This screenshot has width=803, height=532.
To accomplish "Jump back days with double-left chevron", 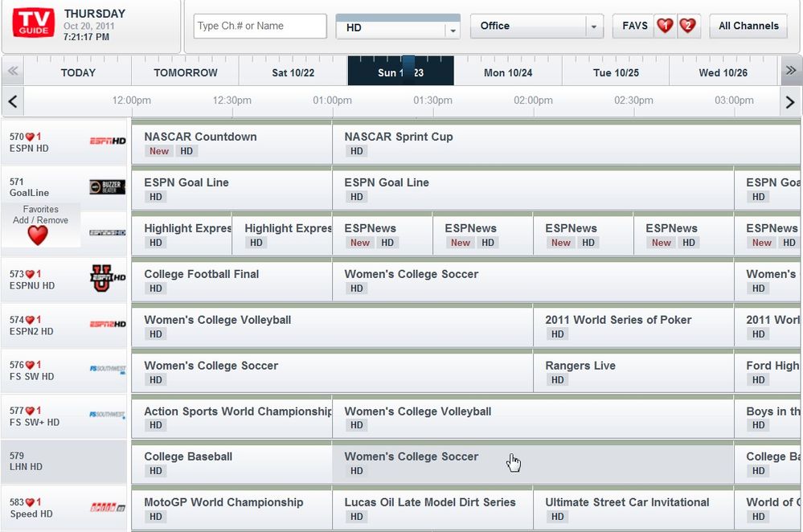I will click(13, 71).
